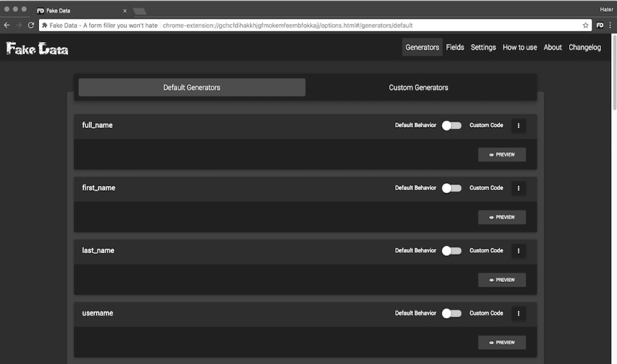The height and width of the screenshot is (364, 617).
Task: Open the last_name three-dot options menu
Action: pos(519,251)
